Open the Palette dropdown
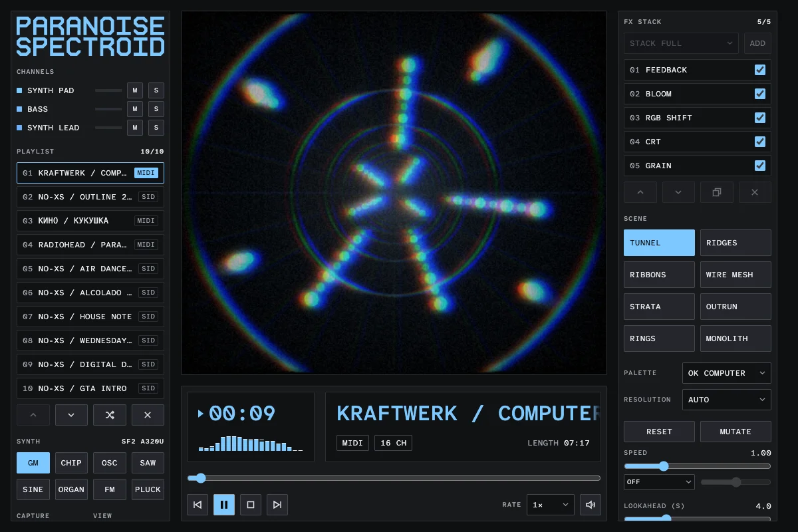The height and width of the screenshot is (532, 798). click(x=727, y=373)
